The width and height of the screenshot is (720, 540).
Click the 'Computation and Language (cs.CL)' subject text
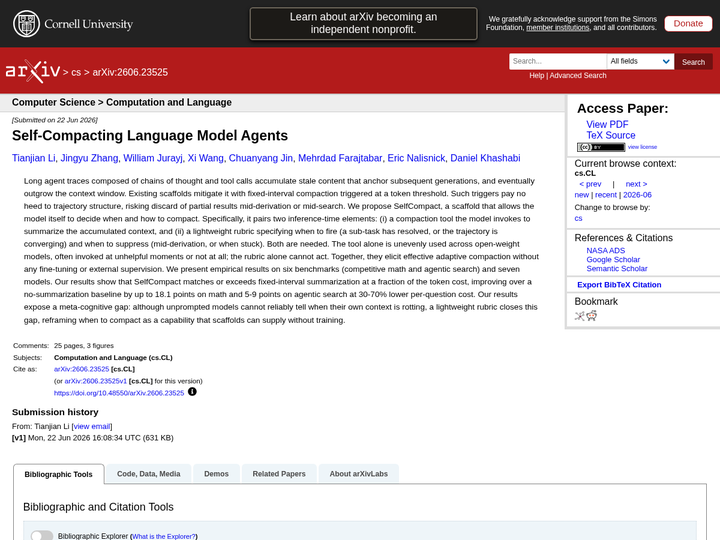(113, 358)
